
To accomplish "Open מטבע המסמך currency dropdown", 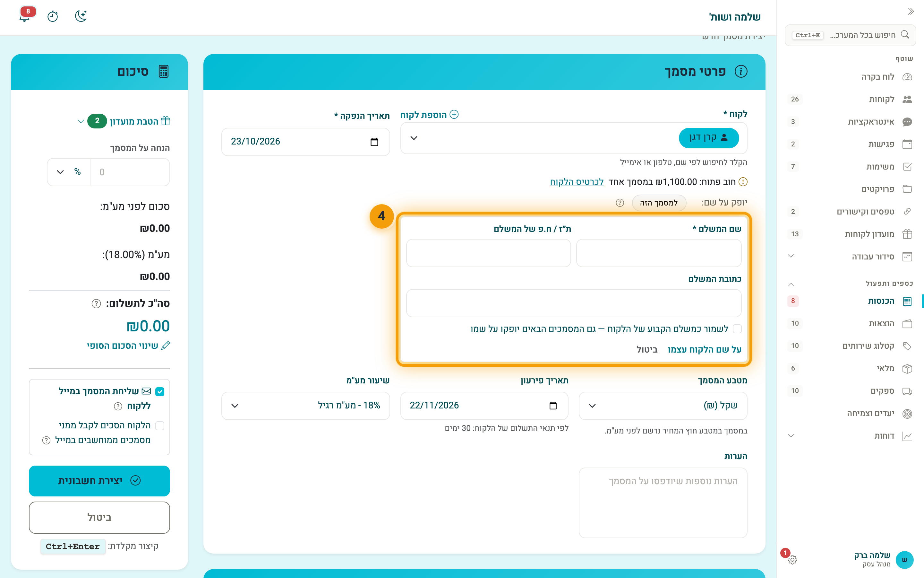I will [663, 406].
